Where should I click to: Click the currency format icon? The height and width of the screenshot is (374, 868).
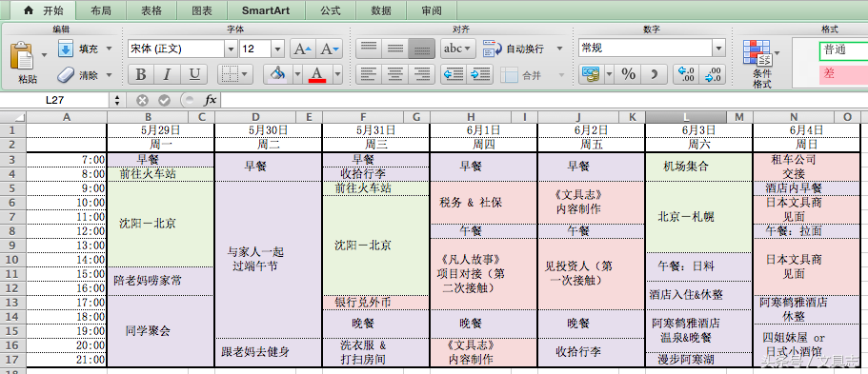[x=592, y=74]
